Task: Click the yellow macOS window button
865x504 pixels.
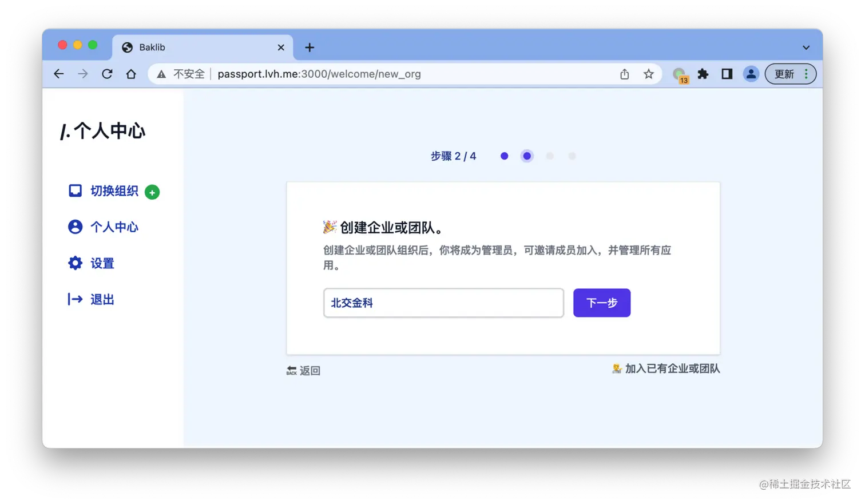Action: coord(78,45)
